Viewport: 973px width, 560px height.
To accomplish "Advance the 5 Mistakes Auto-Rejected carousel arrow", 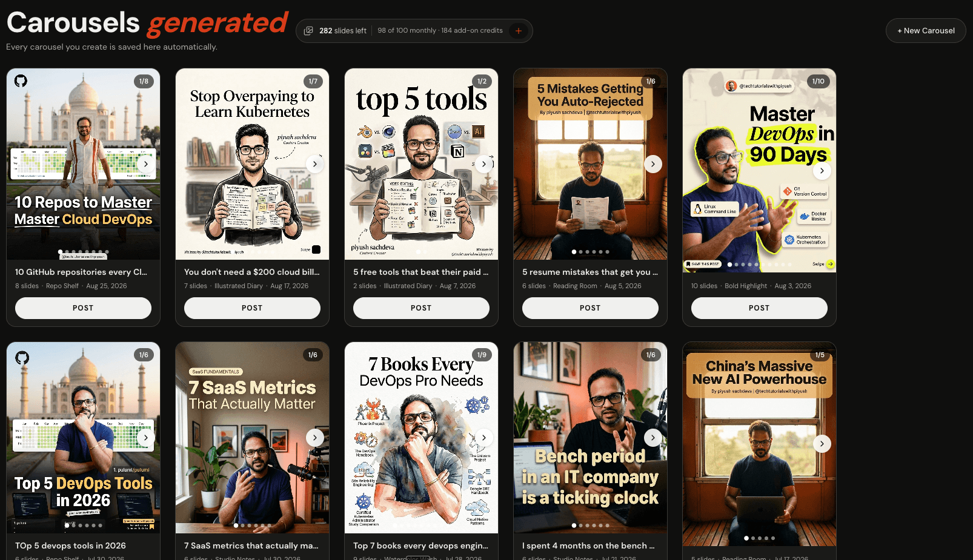I will tap(653, 164).
